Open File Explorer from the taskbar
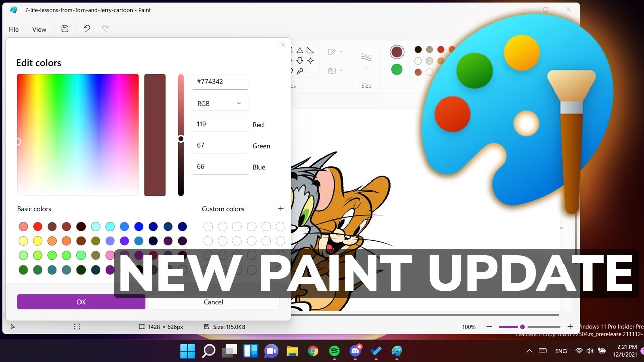The image size is (644, 362). pyautogui.click(x=293, y=350)
